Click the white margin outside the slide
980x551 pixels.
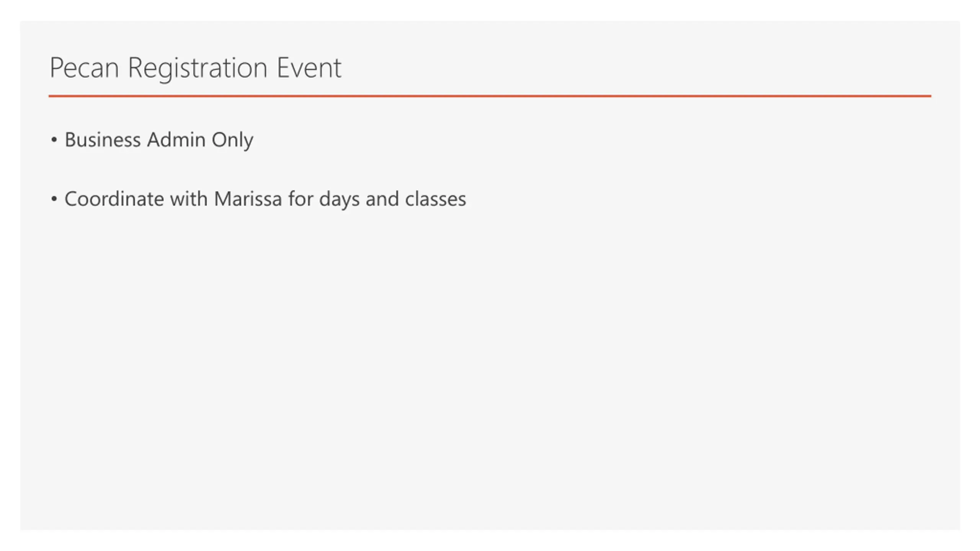tap(490, 540)
